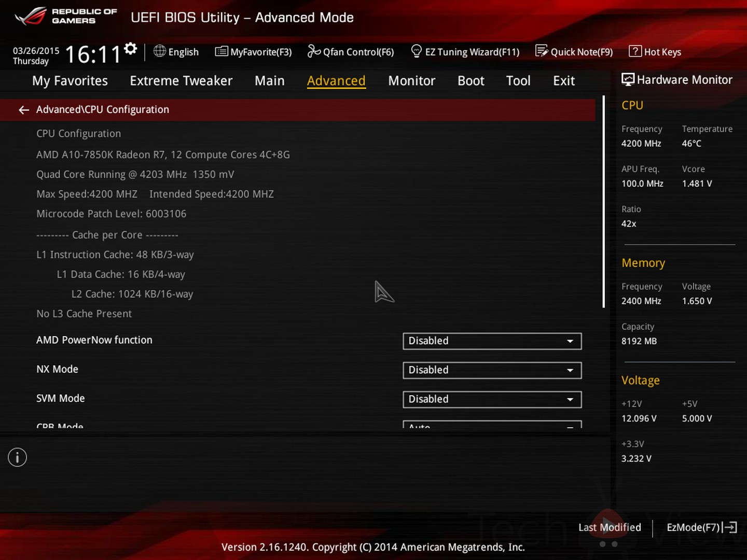Open MyFavorite(F3)
Viewport: 747px width, 560px height.
click(x=254, y=52)
